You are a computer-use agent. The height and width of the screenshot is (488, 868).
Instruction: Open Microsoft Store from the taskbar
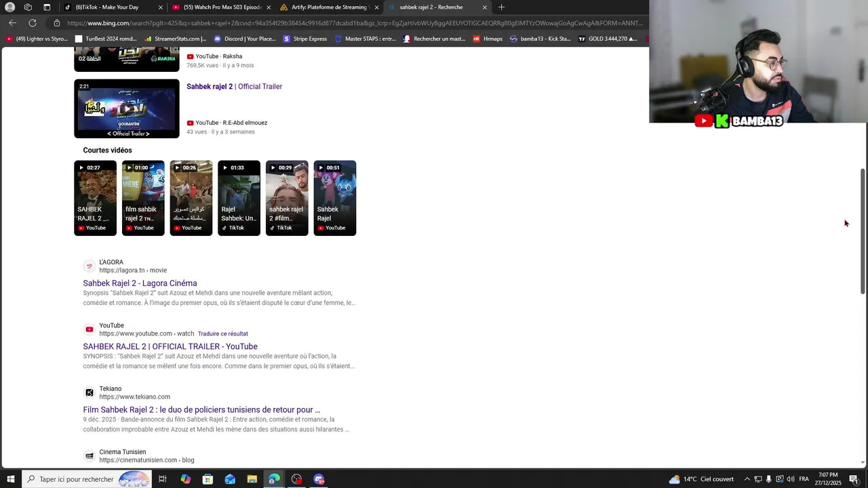click(x=208, y=479)
